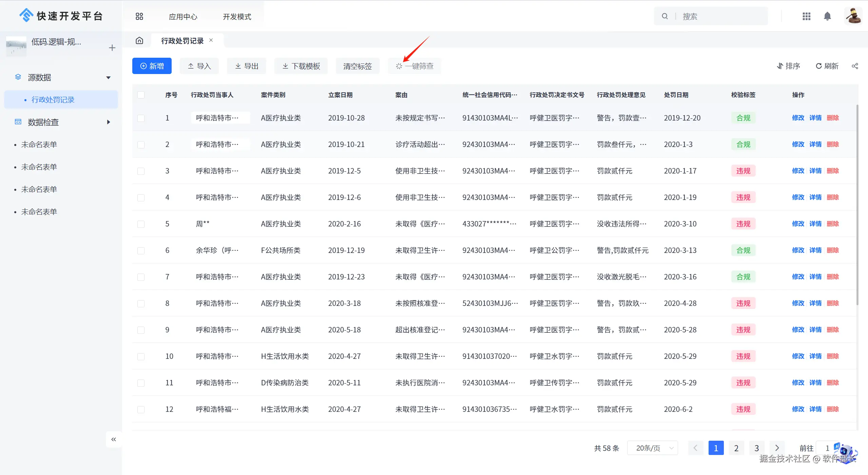Expand the 数据检查 menu section
The width and height of the screenshot is (868, 475).
[x=108, y=122]
